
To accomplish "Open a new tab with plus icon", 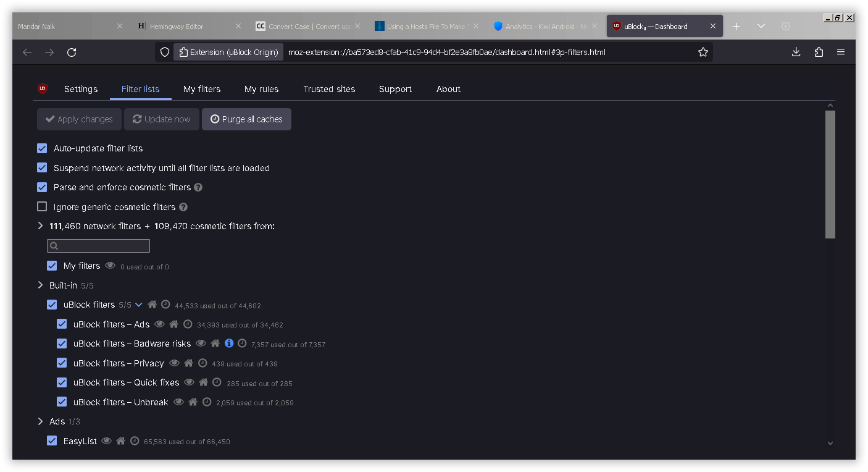I will point(736,27).
